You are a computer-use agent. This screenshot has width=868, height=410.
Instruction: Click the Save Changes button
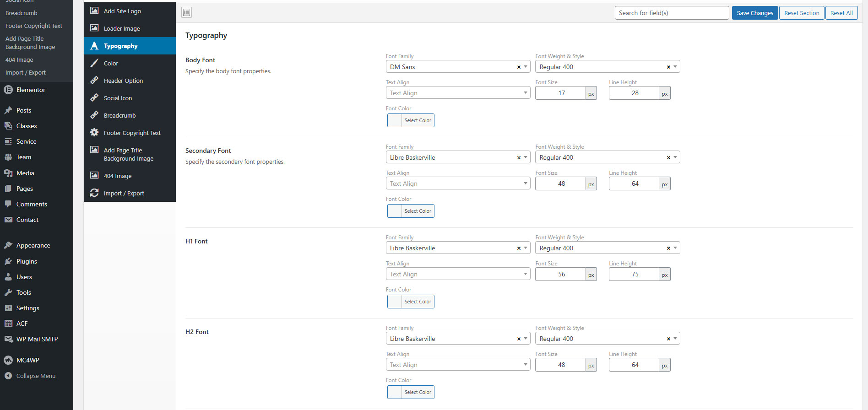[754, 13]
